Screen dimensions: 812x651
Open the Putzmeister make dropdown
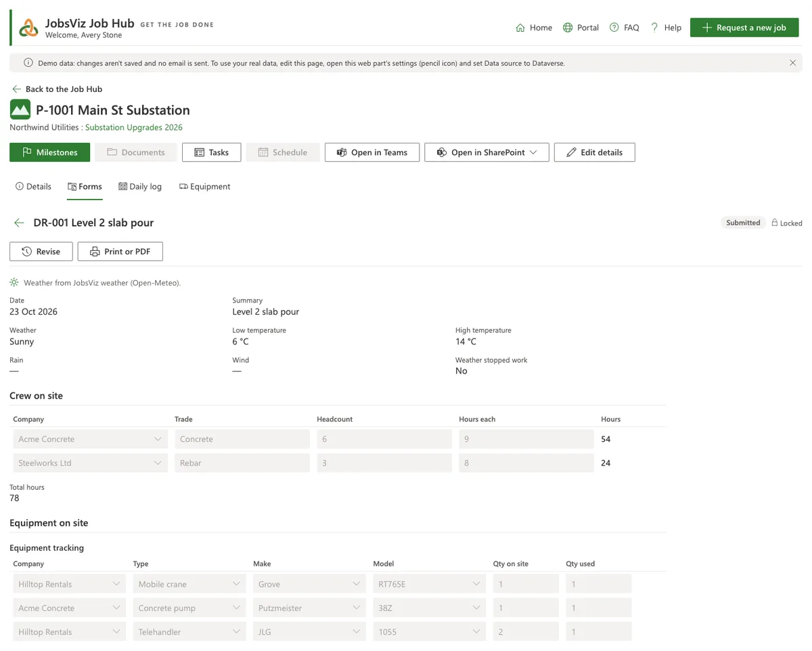point(309,608)
